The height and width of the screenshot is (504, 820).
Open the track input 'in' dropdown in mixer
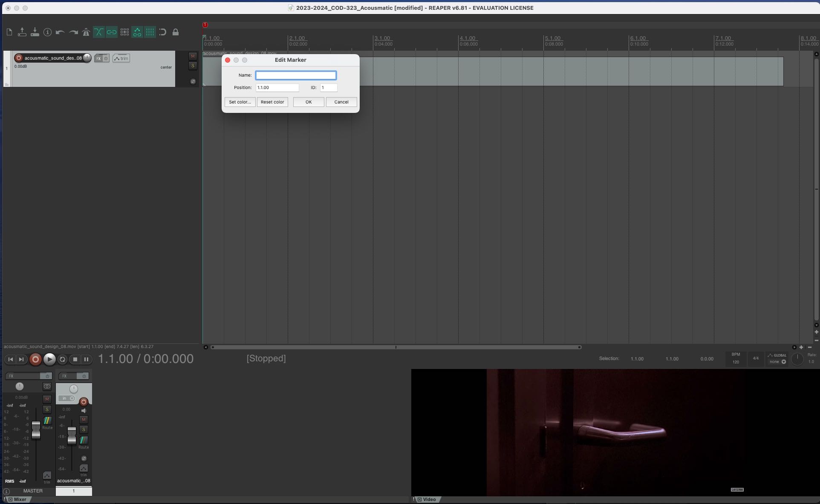point(67,398)
